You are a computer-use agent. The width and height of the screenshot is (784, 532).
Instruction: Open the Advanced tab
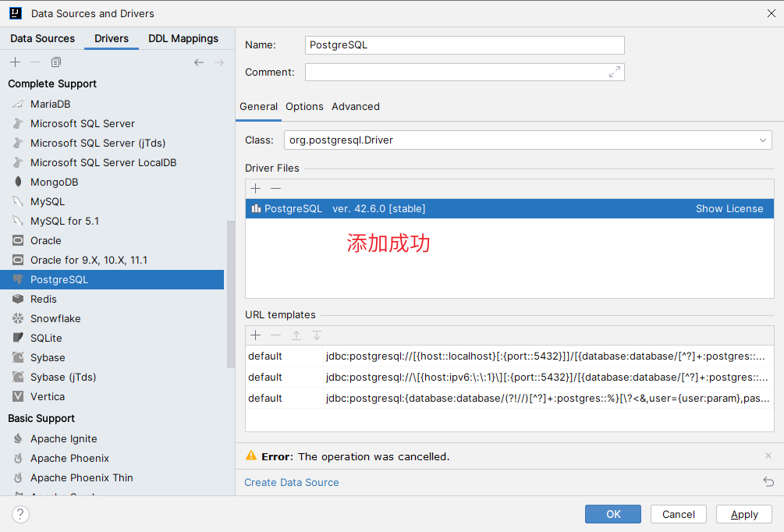[356, 106]
